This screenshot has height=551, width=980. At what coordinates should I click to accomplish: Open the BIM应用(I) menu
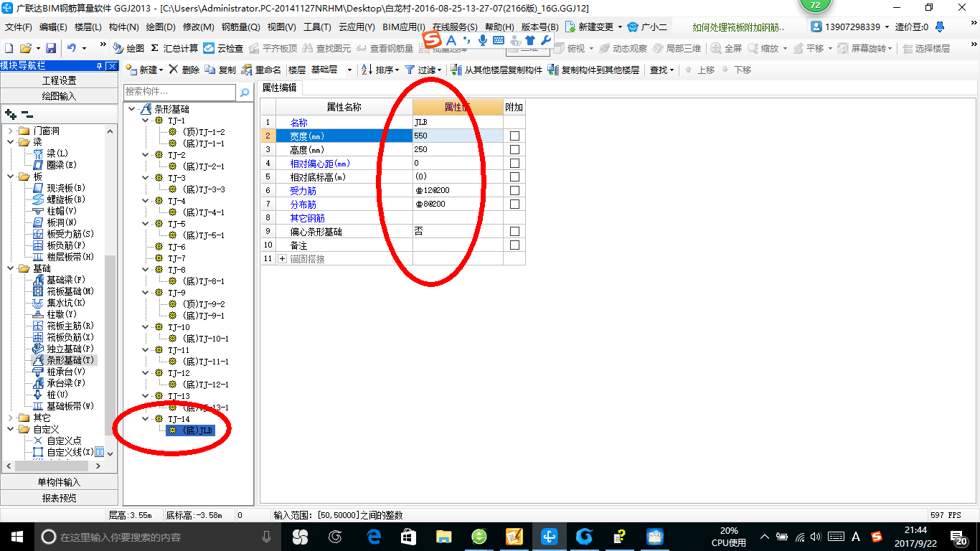pyautogui.click(x=404, y=27)
